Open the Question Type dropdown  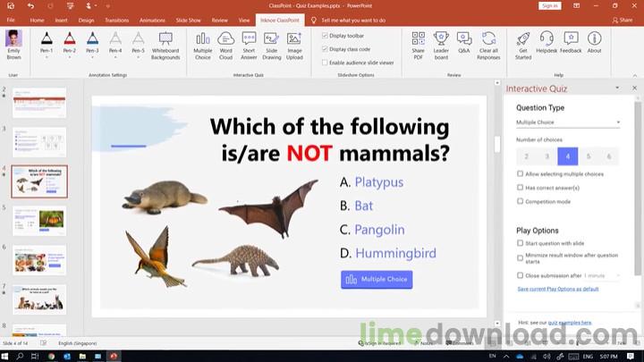point(568,122)
